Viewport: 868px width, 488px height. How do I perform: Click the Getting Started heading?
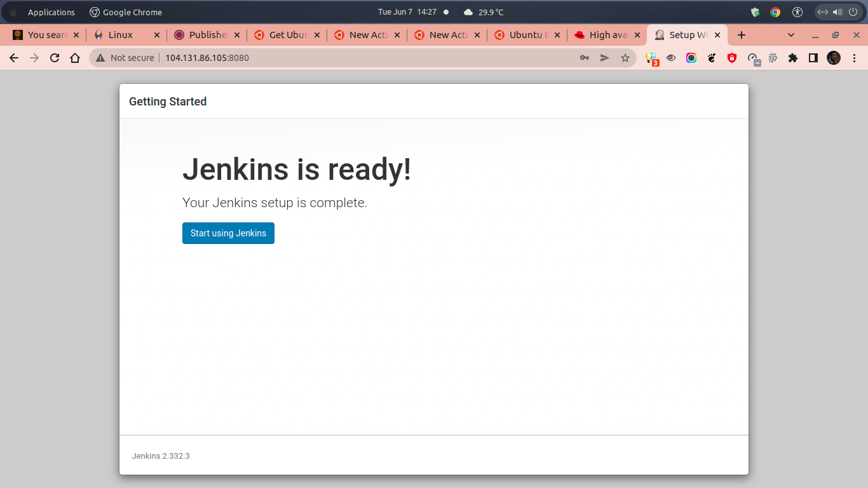coord(168,102)
